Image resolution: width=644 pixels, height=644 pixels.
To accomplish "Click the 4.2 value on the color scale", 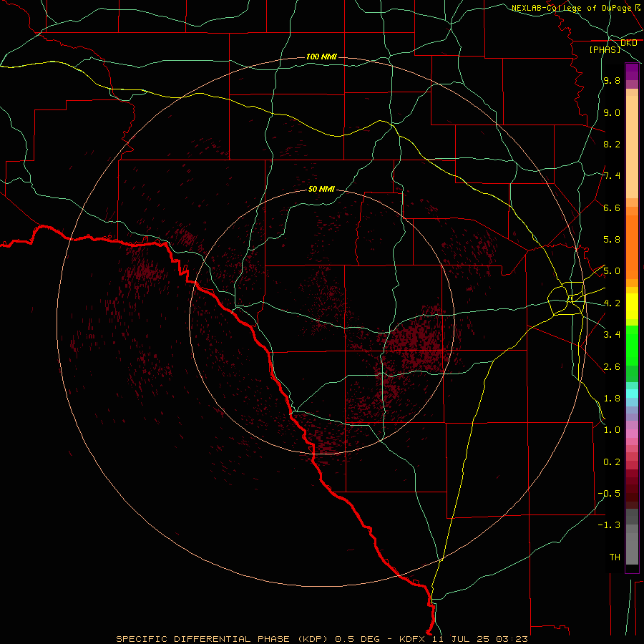I will 612,303.
